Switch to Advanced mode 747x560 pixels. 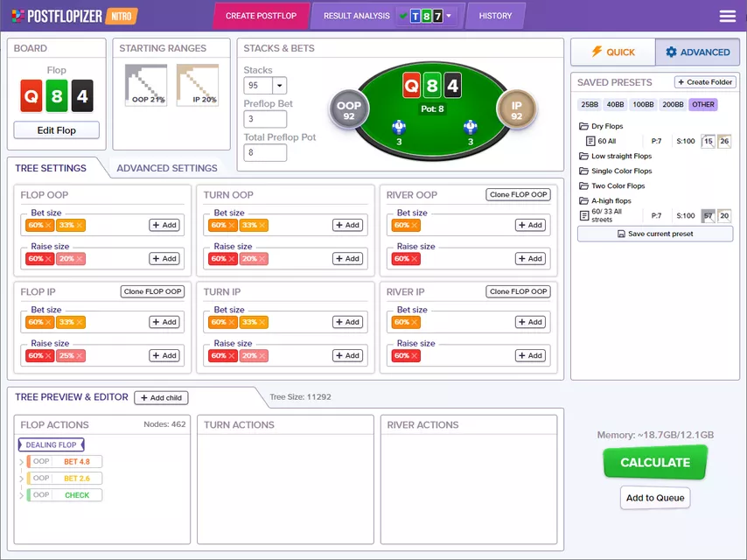click(x=698, y=52)
